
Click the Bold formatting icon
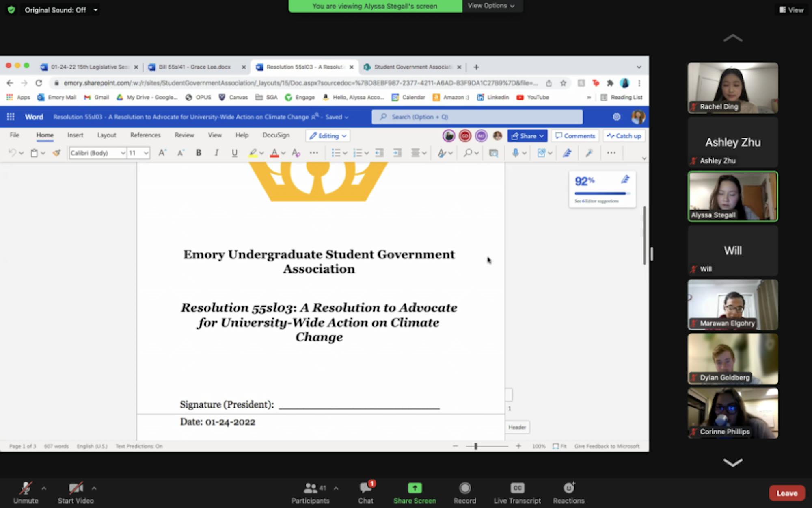pyautogui.click(x=199, y=153)
